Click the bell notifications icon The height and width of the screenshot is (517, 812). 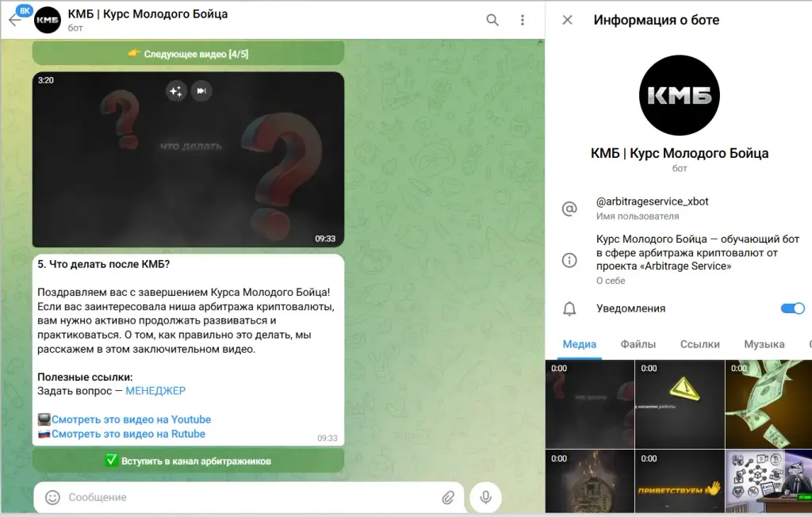tap(569, 308)
